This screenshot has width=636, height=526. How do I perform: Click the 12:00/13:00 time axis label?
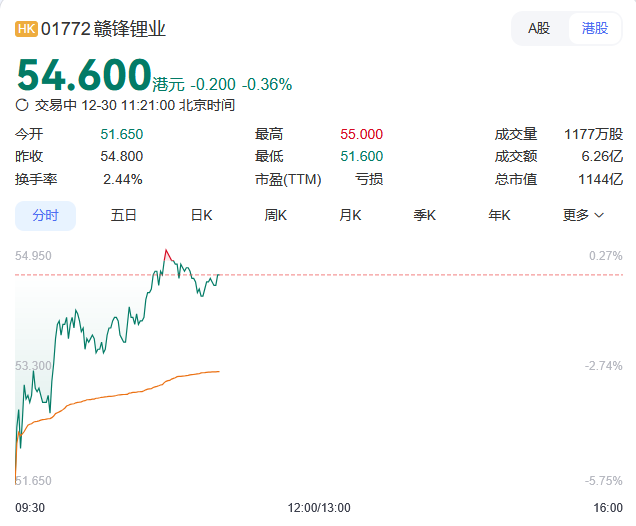coord(318,508)
